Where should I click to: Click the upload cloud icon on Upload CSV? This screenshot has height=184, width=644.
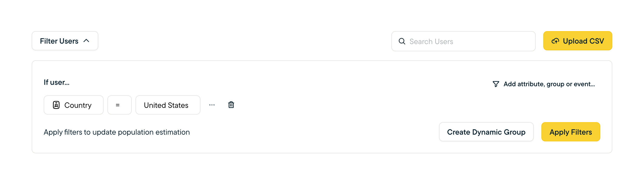(x=555, y=41)
